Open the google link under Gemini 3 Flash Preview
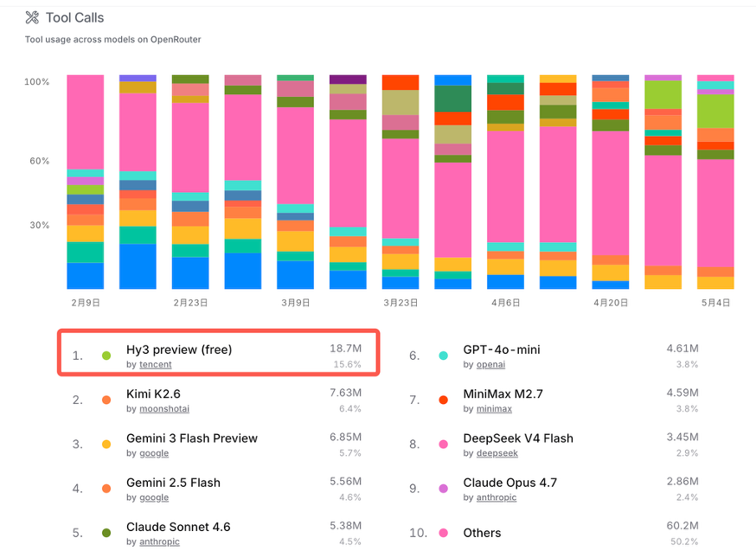This screenshot has width=756, height=557. [154, 453]
